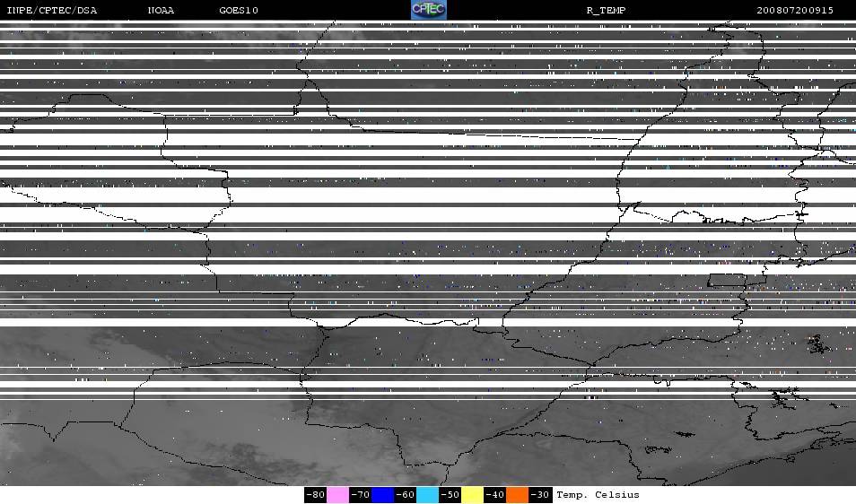Click the Temp. Celsius legend caption
The width and height of the screenshot is (856, 504).
(598, 495)
